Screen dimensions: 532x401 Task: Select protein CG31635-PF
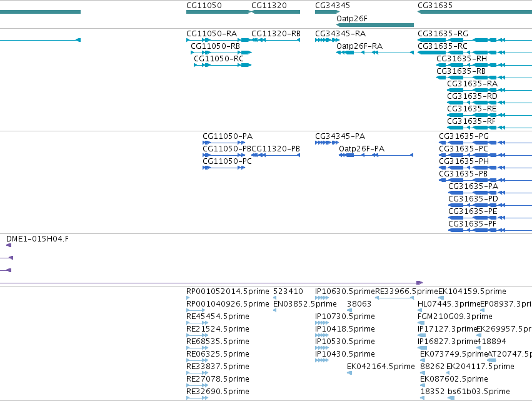point(472,225)
